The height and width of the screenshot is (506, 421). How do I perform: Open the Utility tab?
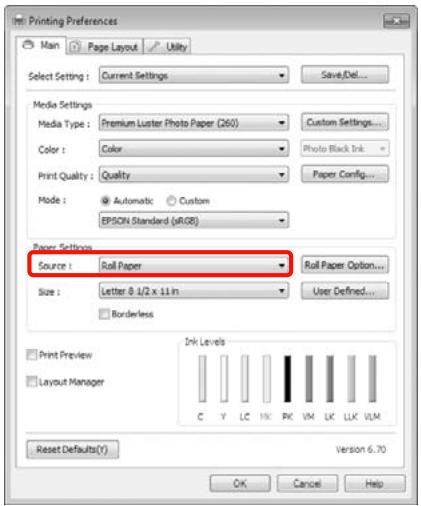click(167, 47)
